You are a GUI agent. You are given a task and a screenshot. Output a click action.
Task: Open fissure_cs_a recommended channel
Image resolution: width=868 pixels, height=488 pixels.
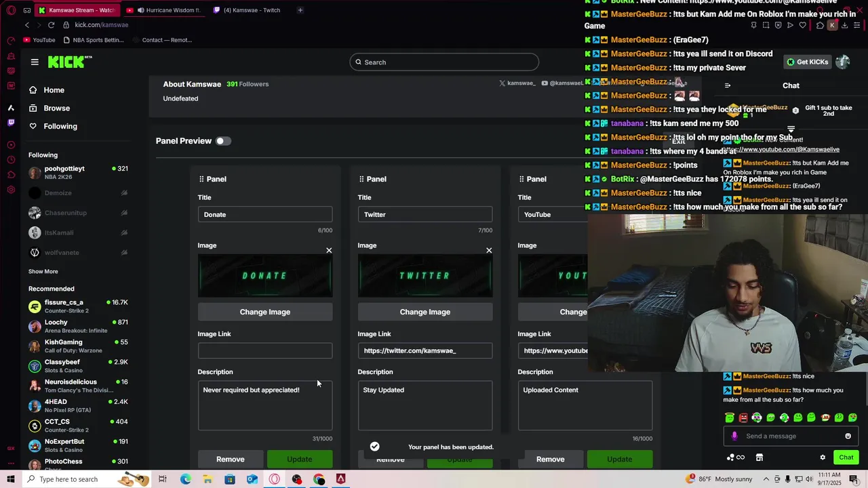pyautogui.click(x=78, y=306)
